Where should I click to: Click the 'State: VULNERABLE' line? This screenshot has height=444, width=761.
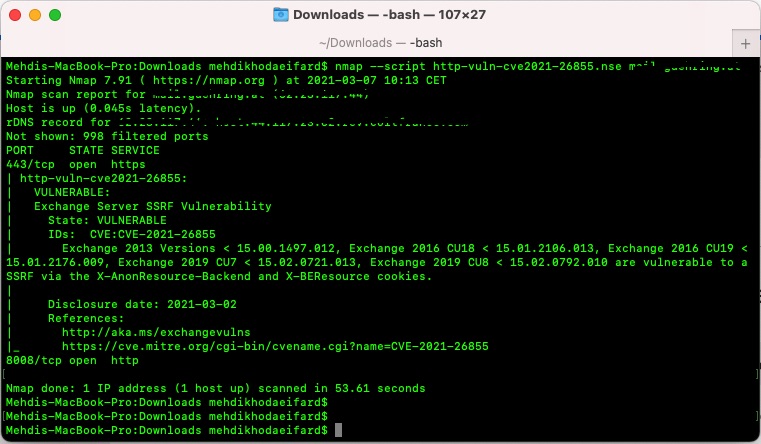click(107, 220)
